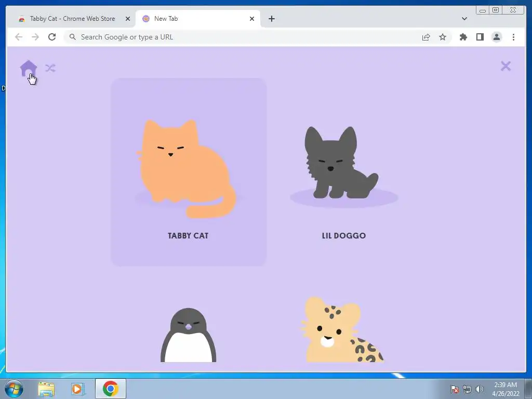Go forward to next page
The image size is (532, 399).
coord(35,37)
